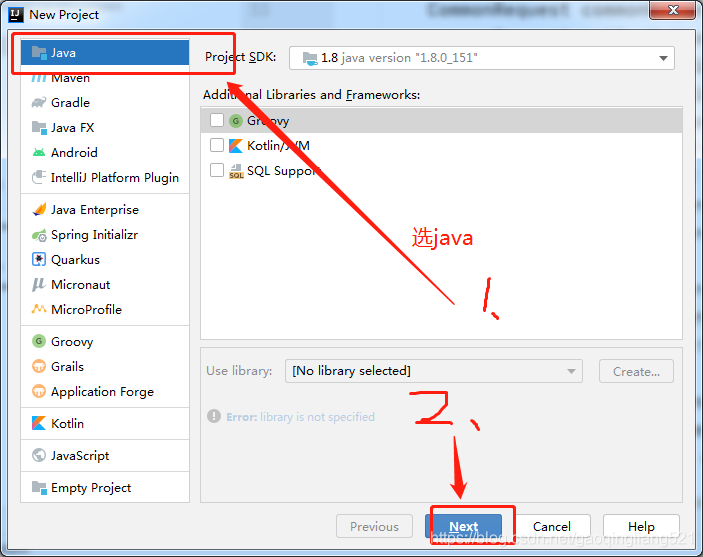This screenshot has width=703, height=557.
Task: Select Java FX project type
Action: [105, 128]
